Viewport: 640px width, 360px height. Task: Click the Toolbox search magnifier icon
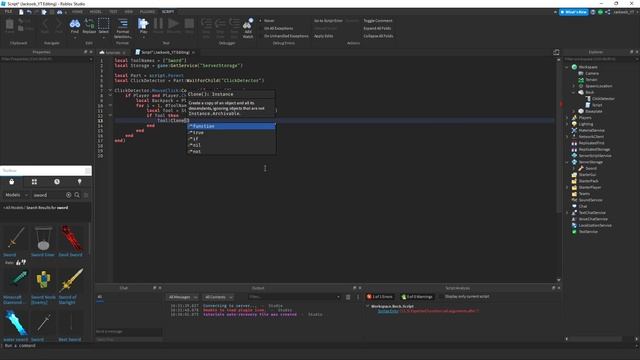(x=77, y=195)
